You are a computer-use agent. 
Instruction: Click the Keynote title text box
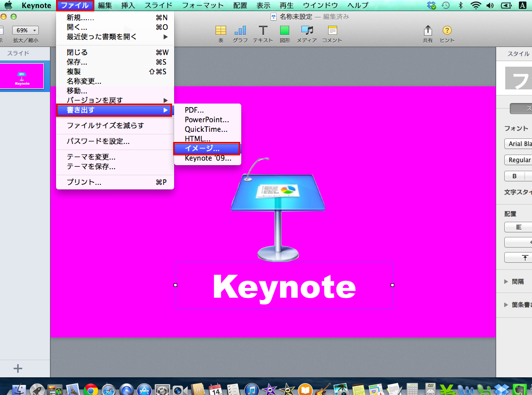(284, 285)
